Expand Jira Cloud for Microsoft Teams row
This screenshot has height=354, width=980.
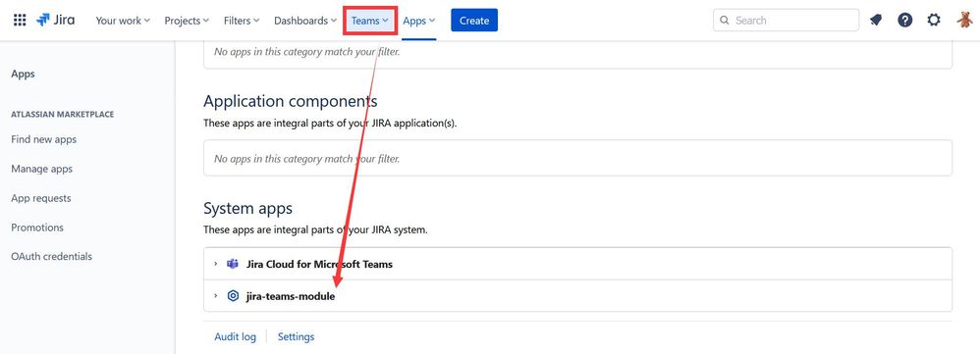click(x=216, y=264)
